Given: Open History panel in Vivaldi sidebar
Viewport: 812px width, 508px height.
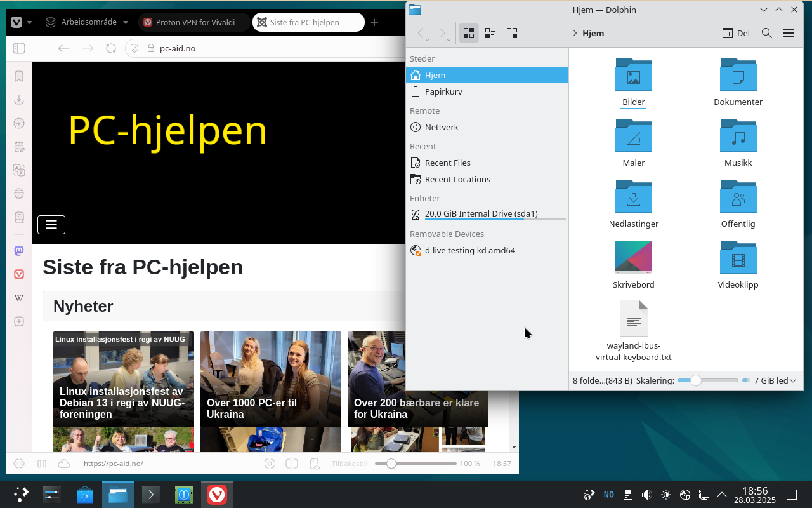Looking at the screenshot, I should [19, 123].
